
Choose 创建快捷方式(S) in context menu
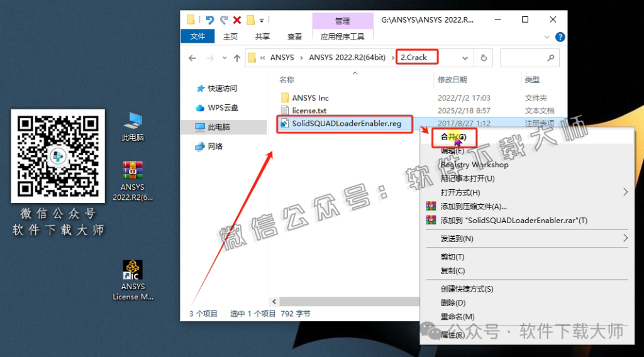click(x=467, y=289)
